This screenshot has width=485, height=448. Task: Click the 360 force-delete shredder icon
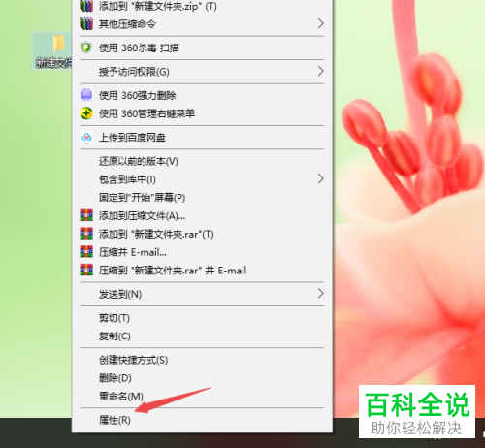[x=86, y=95]
